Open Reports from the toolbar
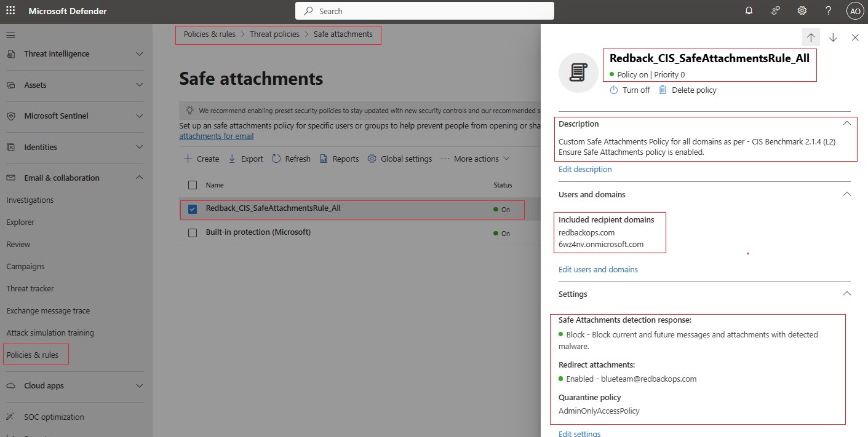 [339, 159]
